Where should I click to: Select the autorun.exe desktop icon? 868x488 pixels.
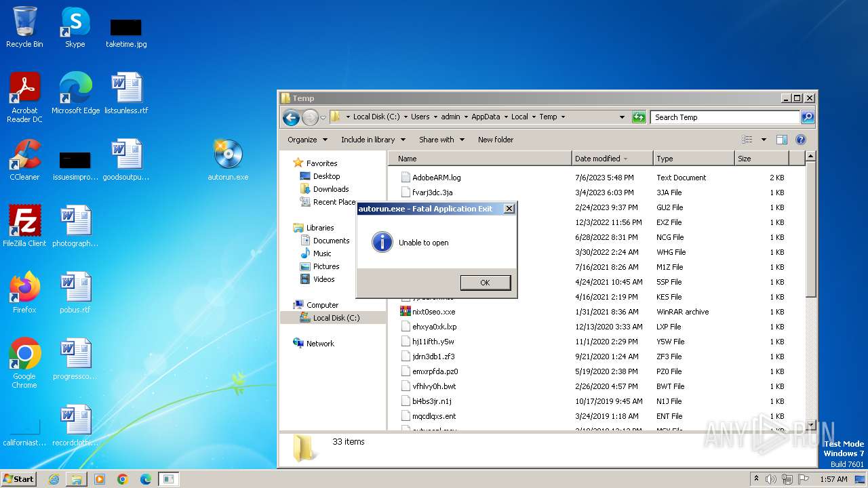[x=228, y=160]
